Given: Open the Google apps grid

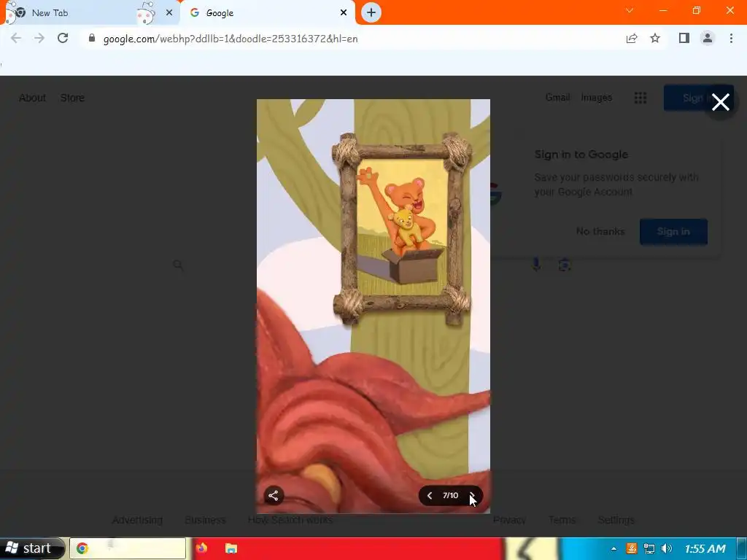Looking at the screenshot, I should (640, 98).
